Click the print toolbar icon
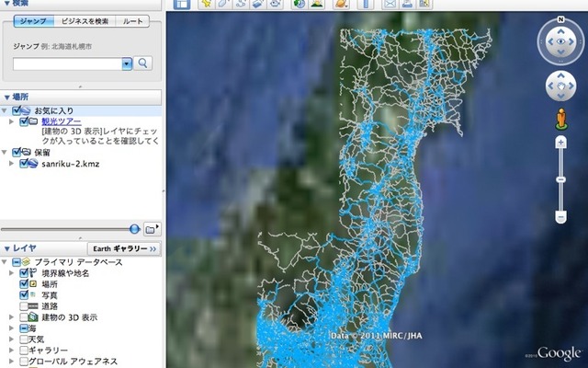The width and height of the screenshot is (588, 368). tap(407, 4)
